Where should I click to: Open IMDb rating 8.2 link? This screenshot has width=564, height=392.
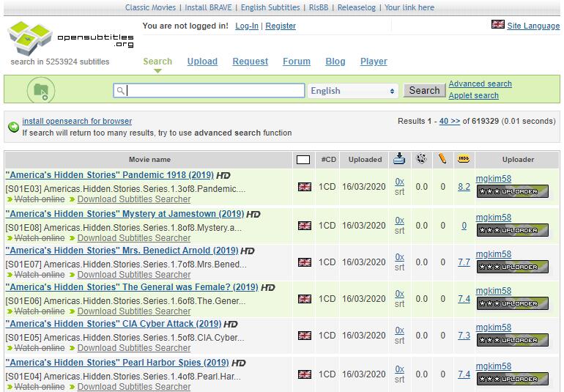click(x=464, y=187)
